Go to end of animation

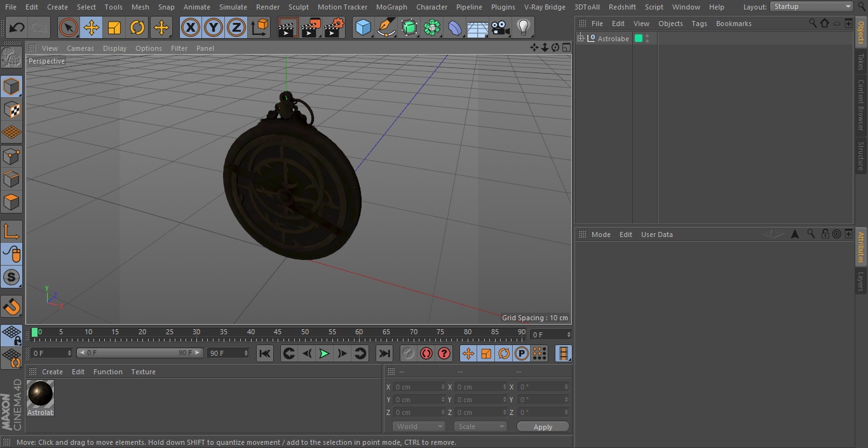[x=384, y=353]
